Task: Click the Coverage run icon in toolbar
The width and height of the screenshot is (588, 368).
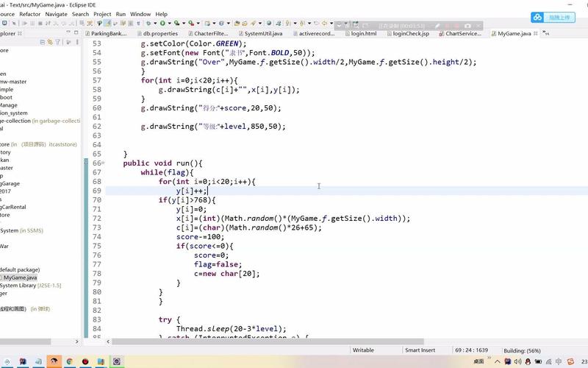Action: pos(176,24)
